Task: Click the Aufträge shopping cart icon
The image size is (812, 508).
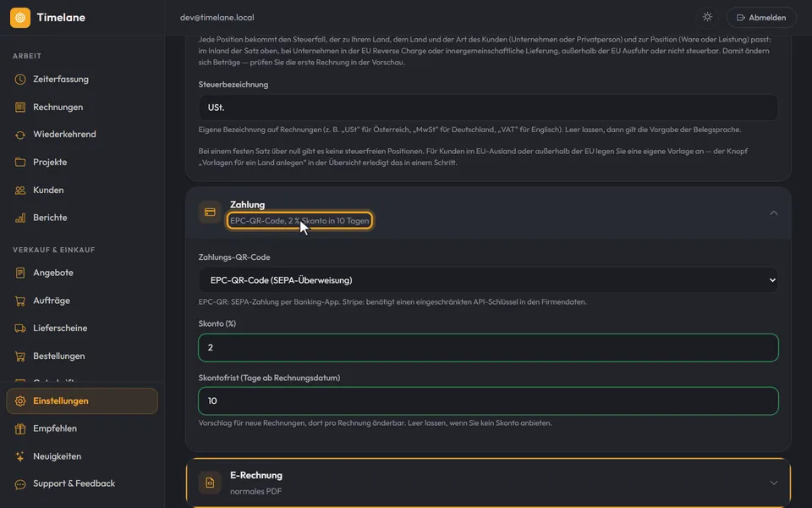Action: pos(20,301)
